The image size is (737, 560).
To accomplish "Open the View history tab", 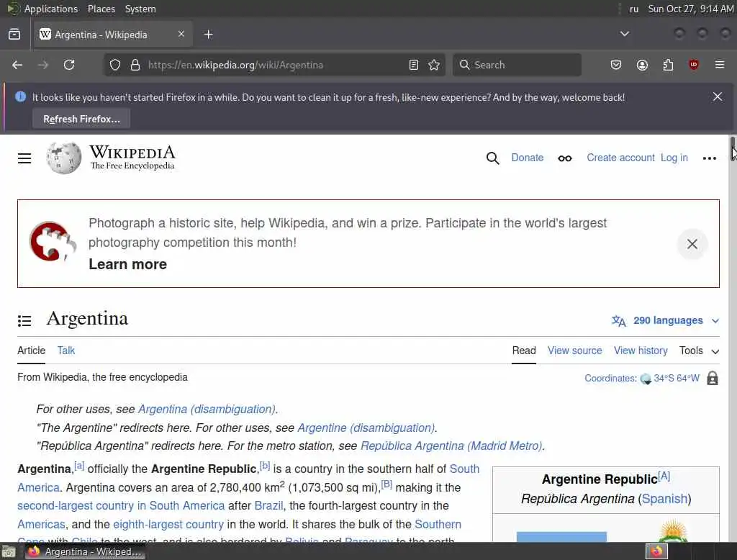I will [x=641, y=351].
